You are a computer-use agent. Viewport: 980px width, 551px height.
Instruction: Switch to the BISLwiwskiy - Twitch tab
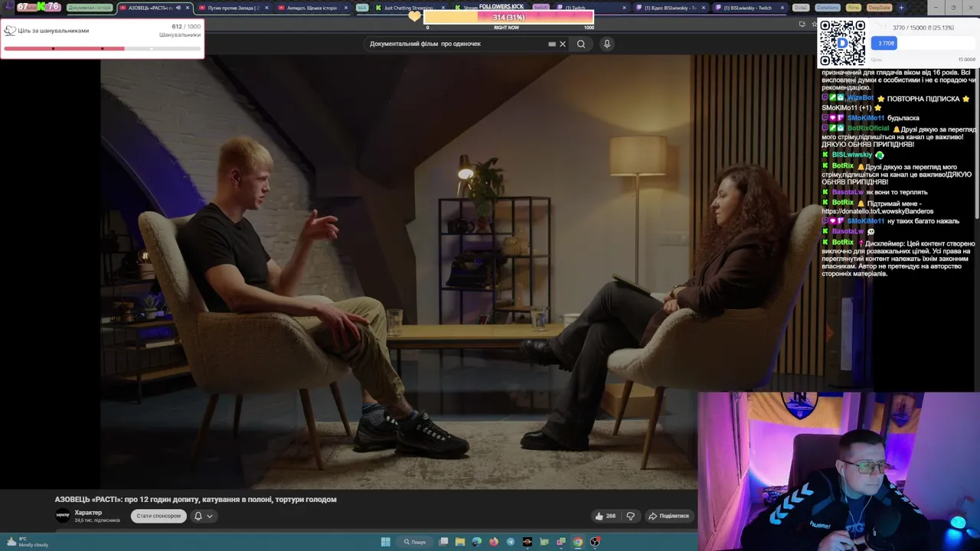tap(749, 8)
